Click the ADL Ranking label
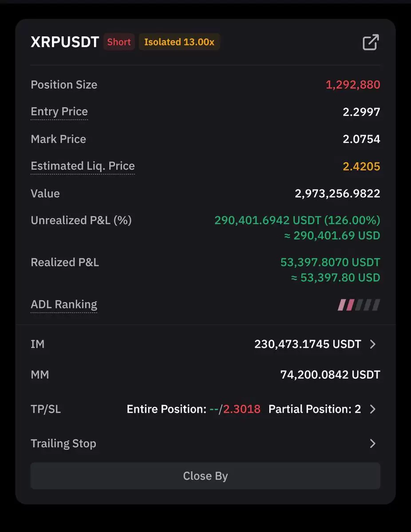The image size is (411, 532). (x=64, y=305)
